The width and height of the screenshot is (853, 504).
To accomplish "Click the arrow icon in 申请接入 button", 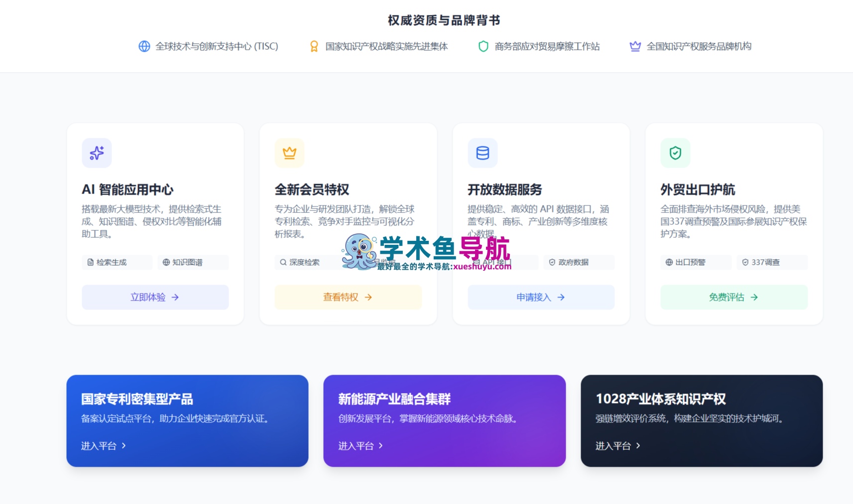I will 561,297.
